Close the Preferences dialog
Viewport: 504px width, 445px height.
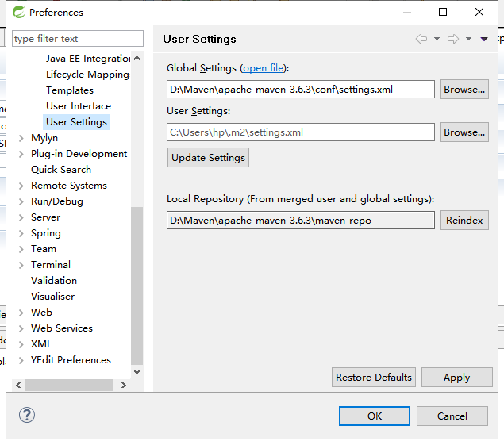click(x=479, y=12)
